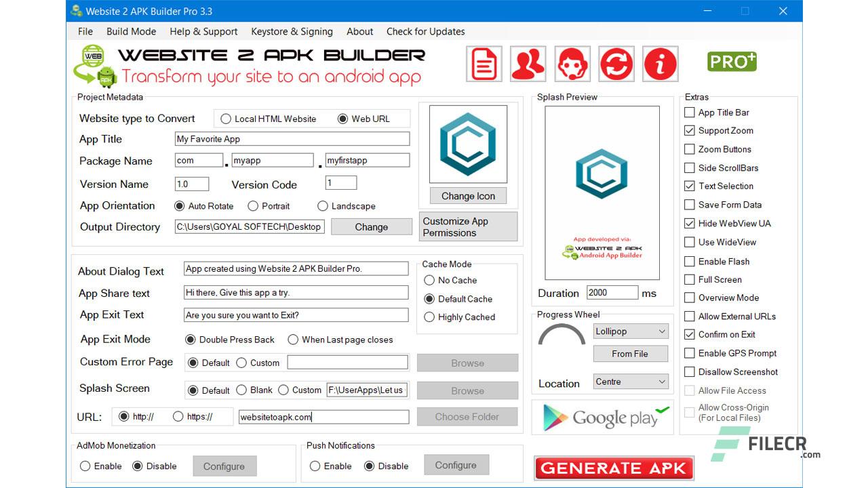Screen dimensions: 868x488
Task: Open the release notes document icon
Action: pyautogui.click(x=483, y=64)
